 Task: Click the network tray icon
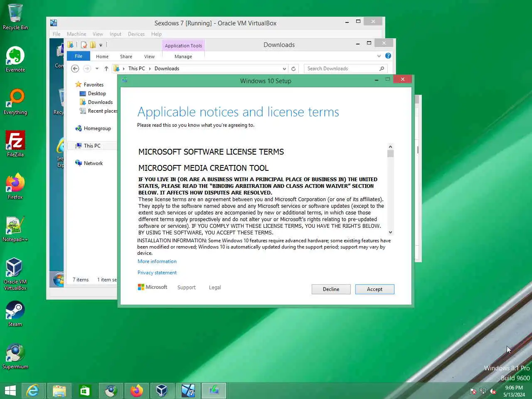click(x=483, y=391)
